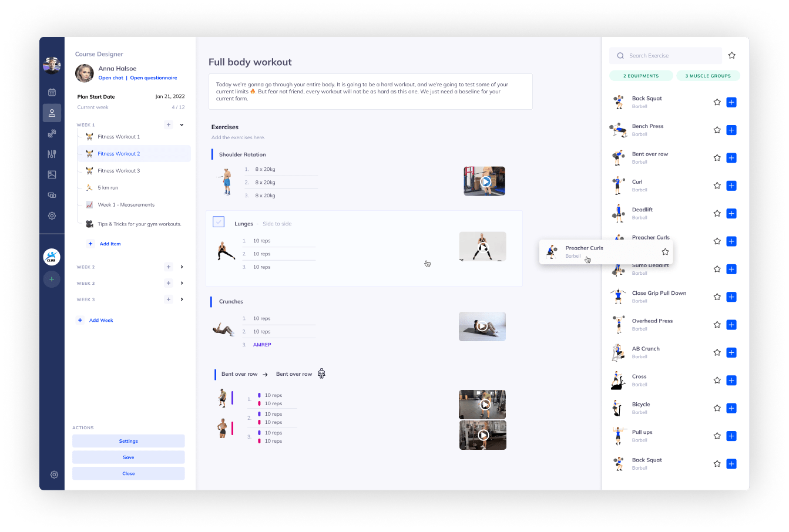Add AB Crunch with its plus button

731,352
